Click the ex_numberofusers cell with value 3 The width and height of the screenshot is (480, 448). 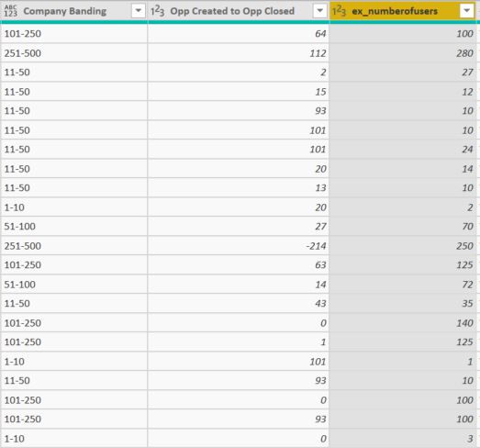(x=403, y=439)
